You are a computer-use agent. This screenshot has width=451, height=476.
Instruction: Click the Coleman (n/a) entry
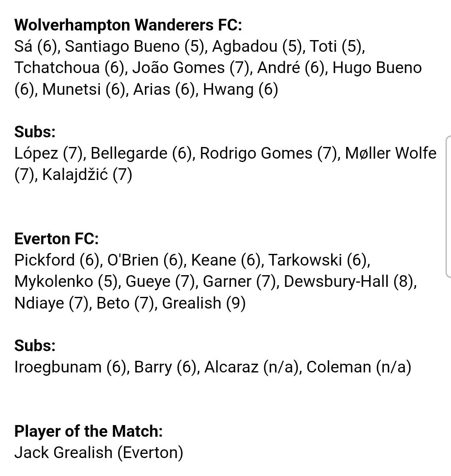(359, 367)
